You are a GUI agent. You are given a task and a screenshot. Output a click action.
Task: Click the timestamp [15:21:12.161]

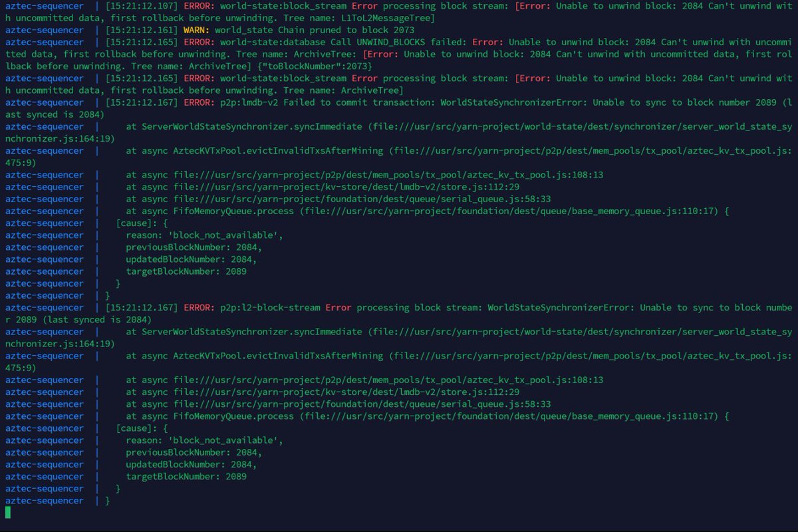pyautogui.click(x=142, y=30)
